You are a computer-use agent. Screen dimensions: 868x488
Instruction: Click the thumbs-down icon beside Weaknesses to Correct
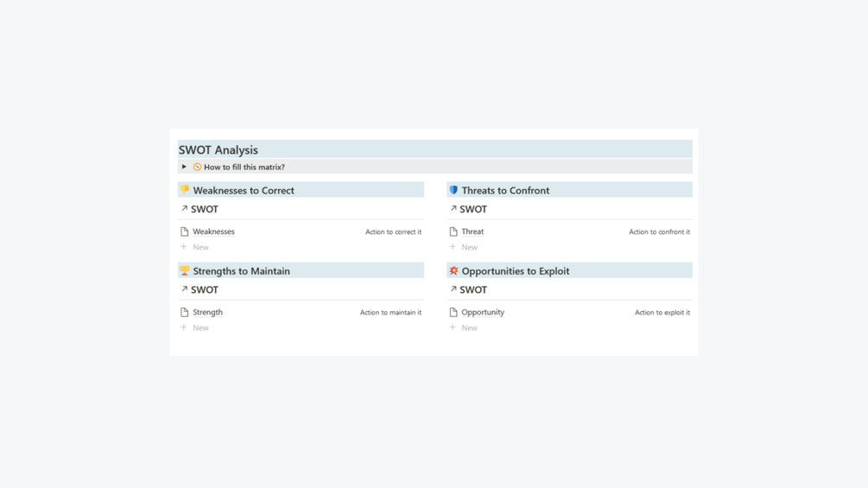184,190
